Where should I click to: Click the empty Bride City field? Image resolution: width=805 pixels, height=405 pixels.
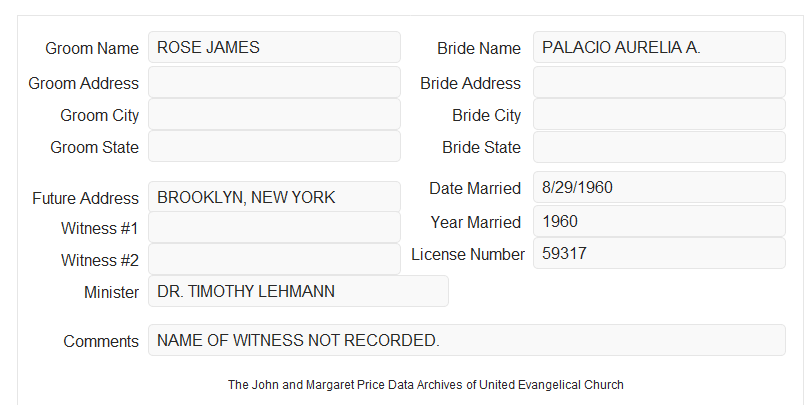pyautogui.click(x=659, y=114)
